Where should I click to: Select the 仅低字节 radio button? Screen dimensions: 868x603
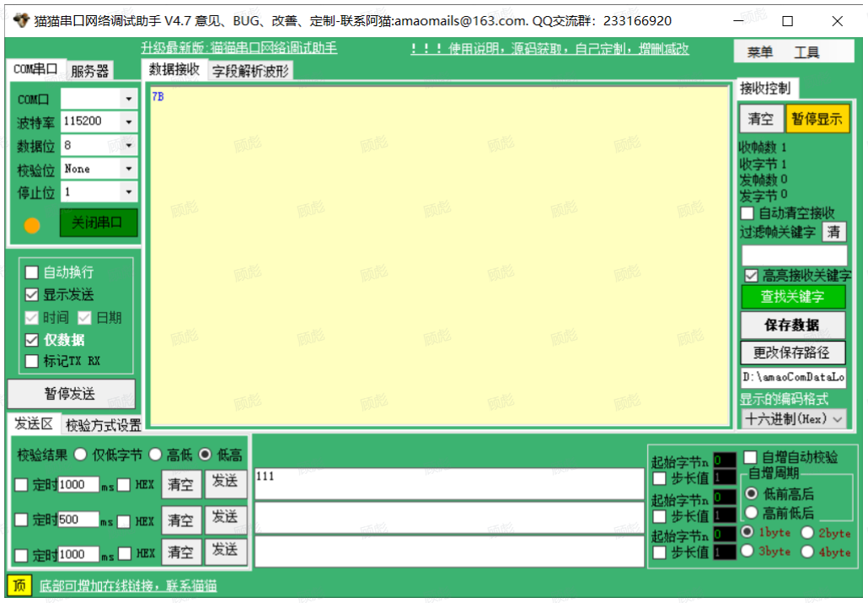click(x=81, y=455)
